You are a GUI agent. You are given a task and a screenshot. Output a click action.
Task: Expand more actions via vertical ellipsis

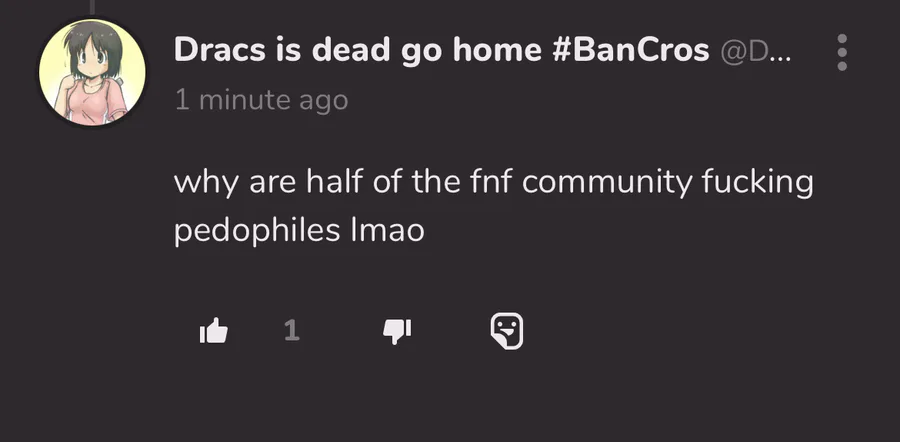pyautogui.click(x=842, y=52)
